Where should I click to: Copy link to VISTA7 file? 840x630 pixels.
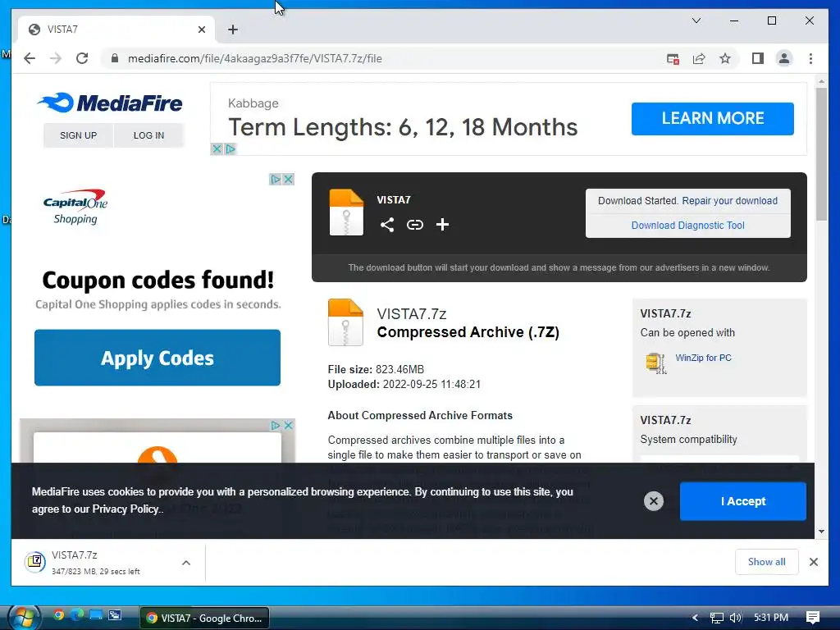coord(414,225)
